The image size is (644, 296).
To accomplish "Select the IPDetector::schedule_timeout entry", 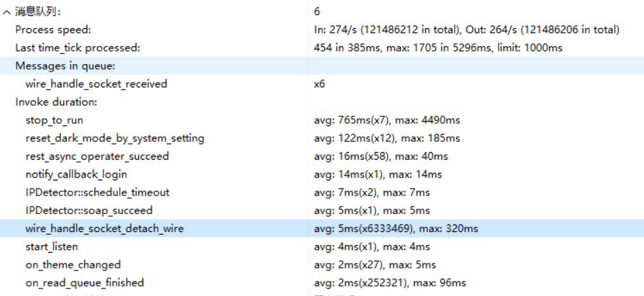I will [98, 192].
